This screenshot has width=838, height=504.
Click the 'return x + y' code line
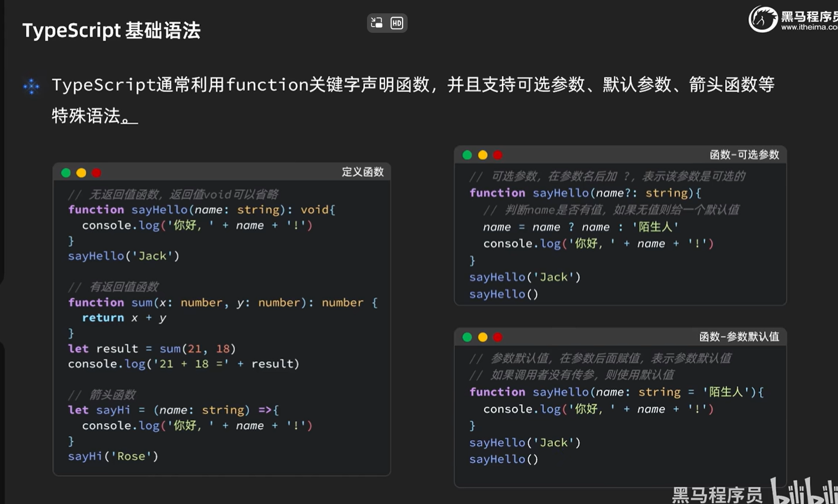click(124, 318)
